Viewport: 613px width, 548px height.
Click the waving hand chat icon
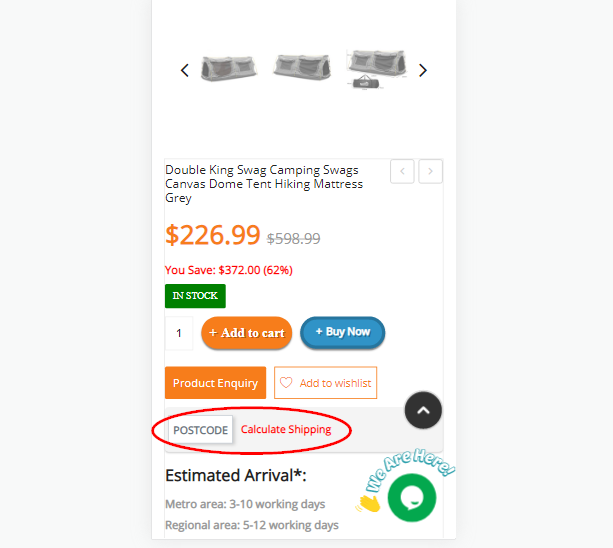pyautogui.click(x=369, y=503)
